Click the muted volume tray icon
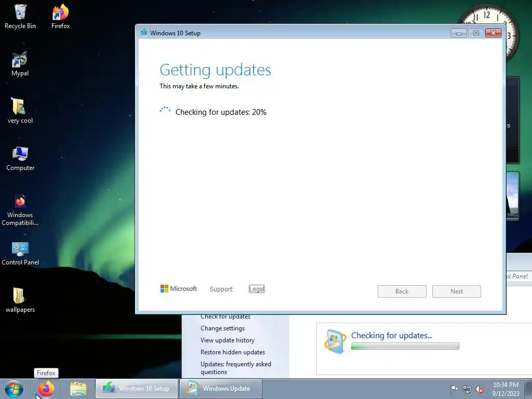 coord(480,389)
